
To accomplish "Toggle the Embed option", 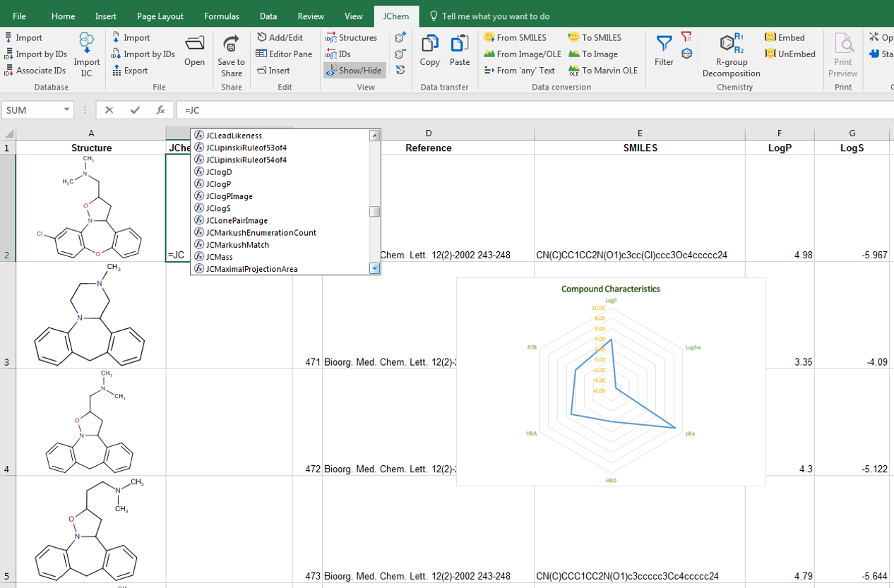I will tap(785, 37).
